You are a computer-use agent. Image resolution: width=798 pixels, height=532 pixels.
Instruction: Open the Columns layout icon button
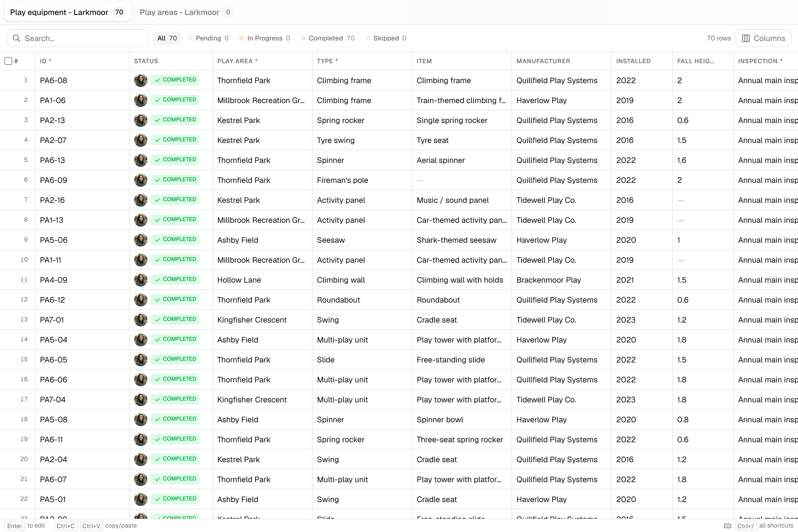coord(763,38)
